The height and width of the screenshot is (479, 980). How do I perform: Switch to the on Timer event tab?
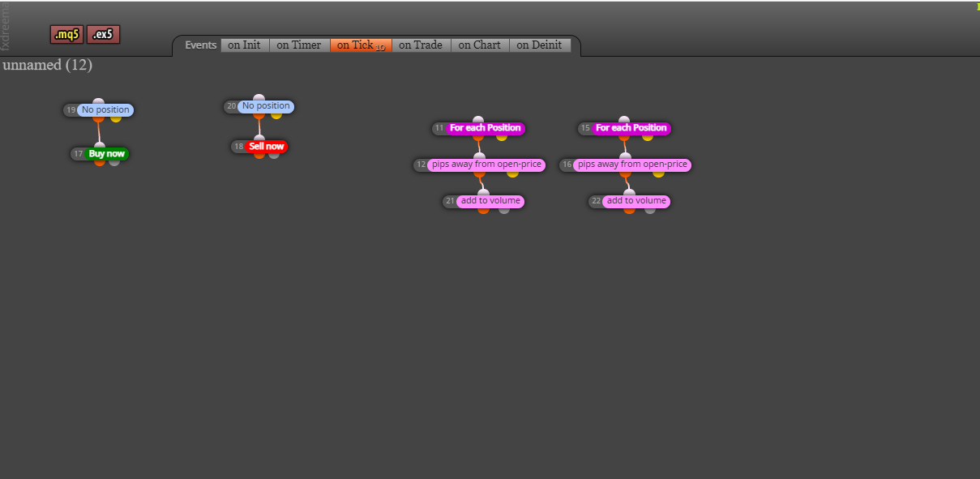(x=299, y=45)
